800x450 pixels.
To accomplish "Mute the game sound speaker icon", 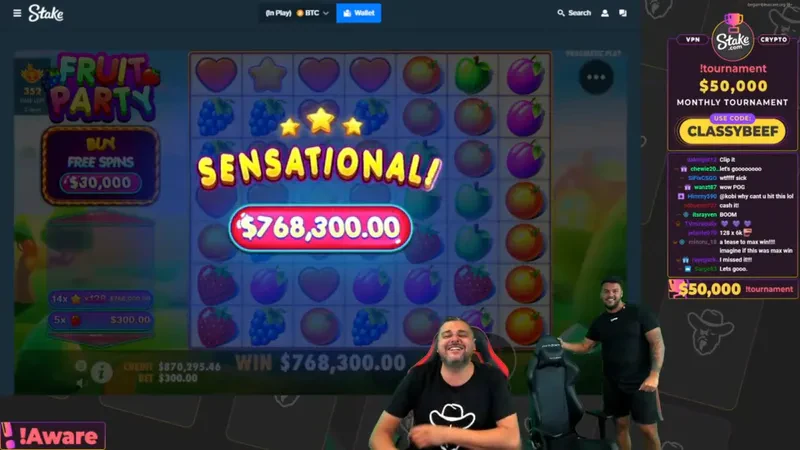I will (80, 383).
